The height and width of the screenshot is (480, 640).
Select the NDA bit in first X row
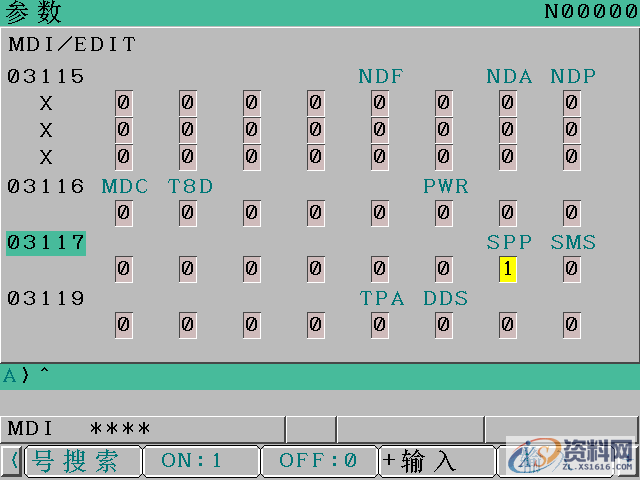[508, 102]
